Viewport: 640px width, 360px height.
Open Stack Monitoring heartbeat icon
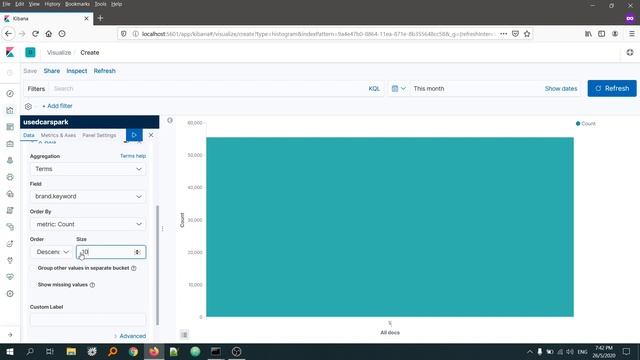(10, 277)
